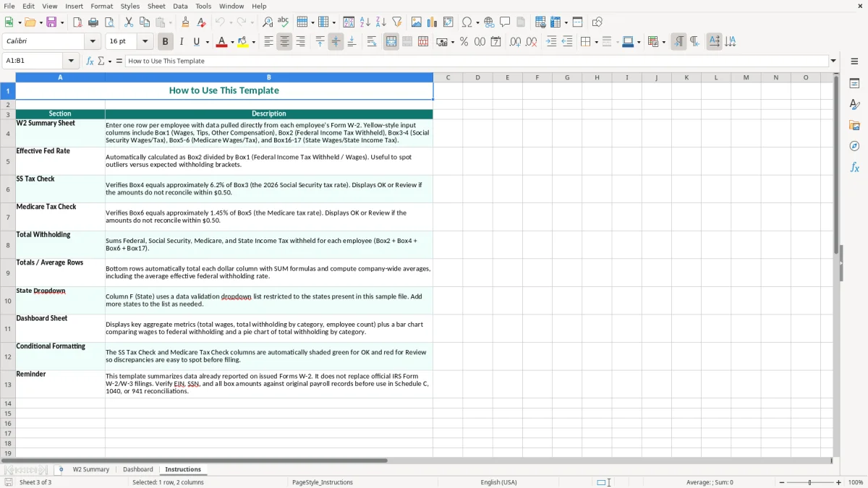Screen dimensions: 868x488
Task: Insert a comment icon
Action: 505,22
